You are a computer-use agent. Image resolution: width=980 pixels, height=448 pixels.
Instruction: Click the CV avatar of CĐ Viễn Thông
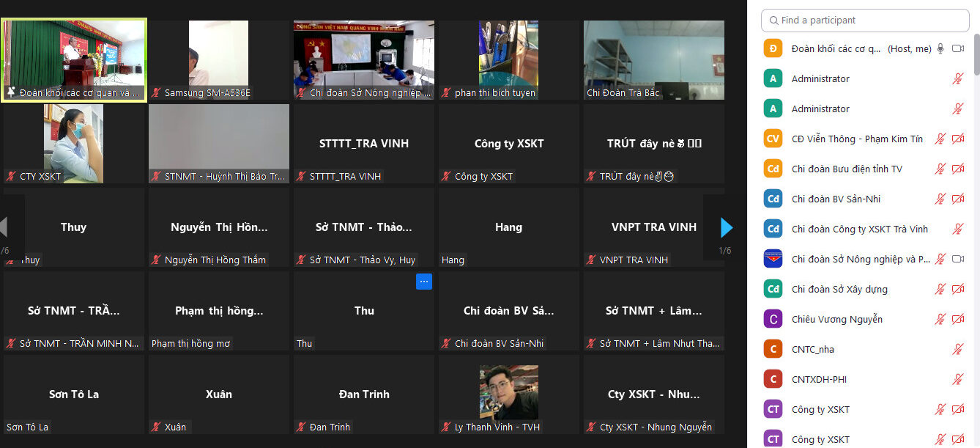pos(773,139)
